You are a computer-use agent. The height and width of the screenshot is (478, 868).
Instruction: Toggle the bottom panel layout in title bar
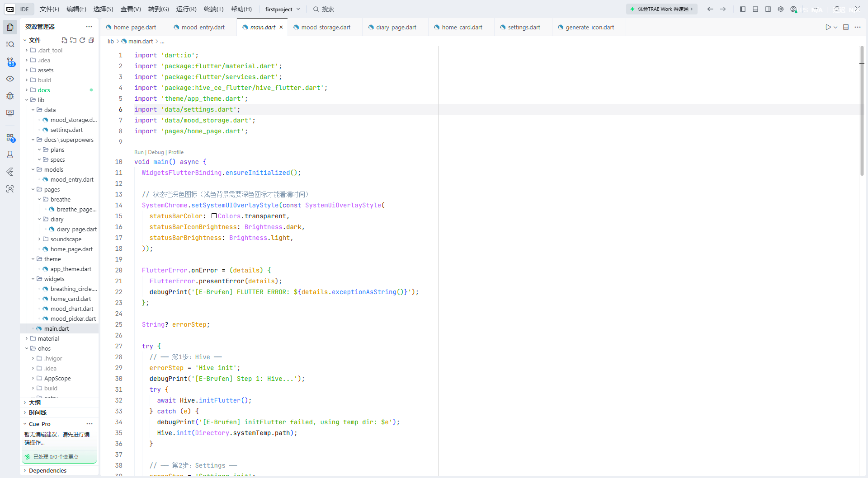(x=755, y=9)
